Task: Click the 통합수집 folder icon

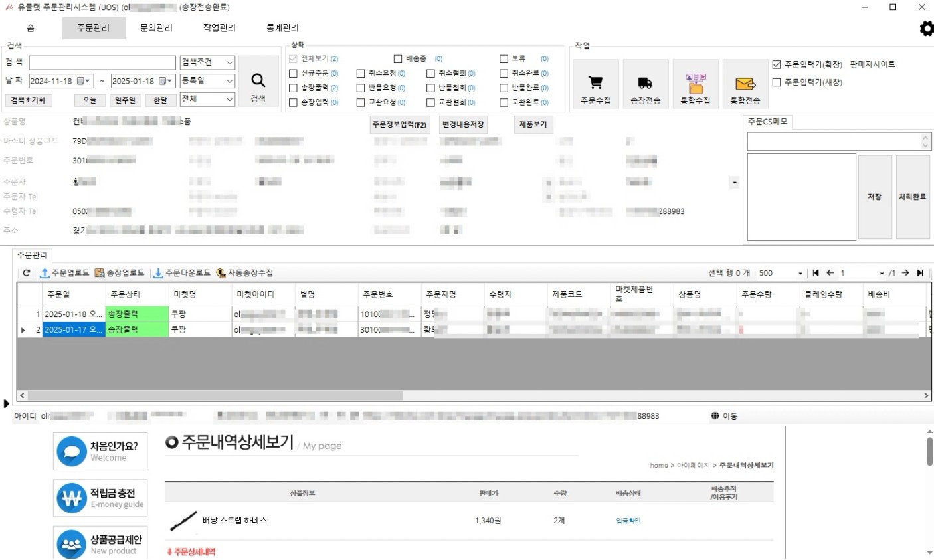Action: point(695,84)
